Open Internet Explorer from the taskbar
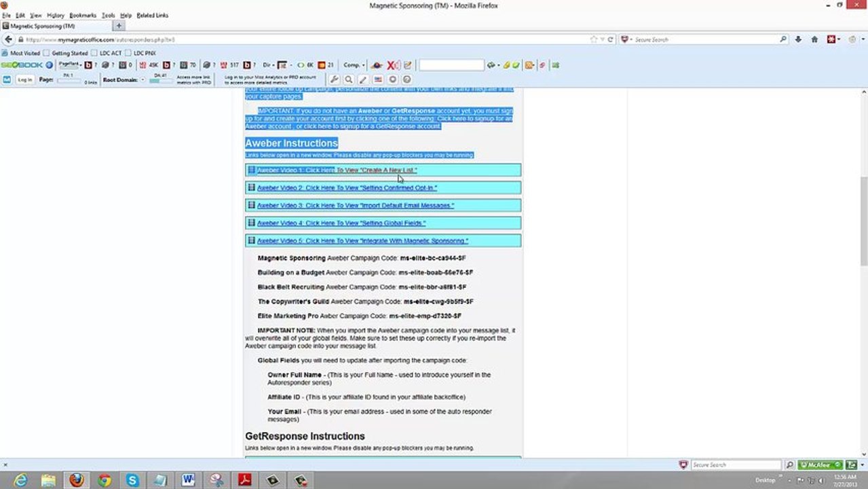Screen dimensions: 868x489 20,480
